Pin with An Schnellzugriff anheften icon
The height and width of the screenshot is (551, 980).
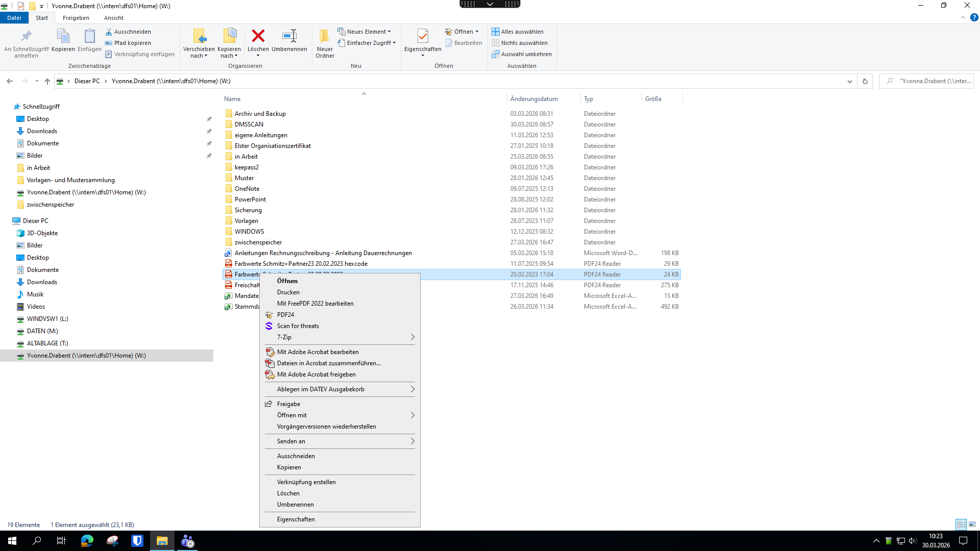tap(26, 36)
